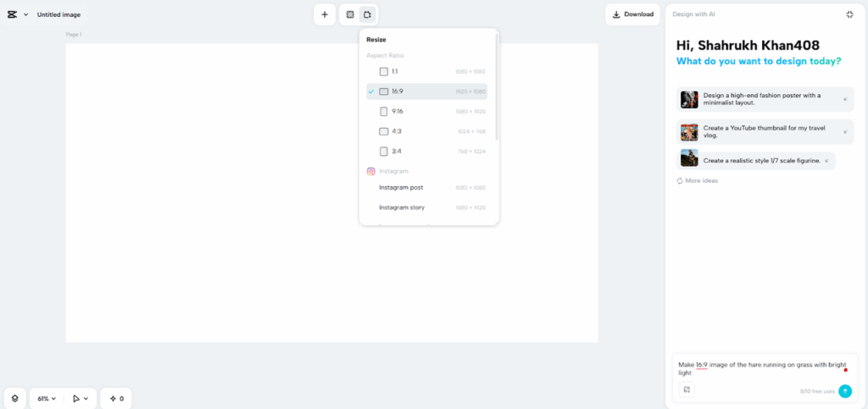Open the layers panel icon
The height and width of the screenshot is (409, 868).
click(14, 398)
